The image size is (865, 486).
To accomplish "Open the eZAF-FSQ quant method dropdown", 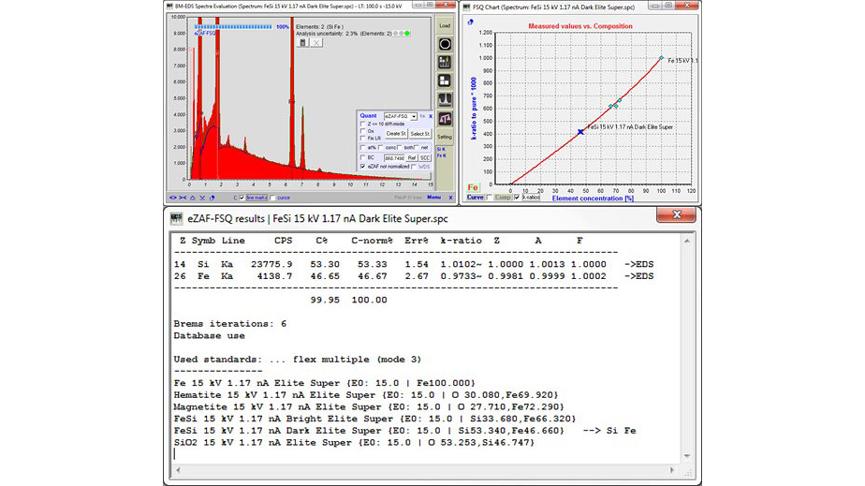I will click(401, 116).
